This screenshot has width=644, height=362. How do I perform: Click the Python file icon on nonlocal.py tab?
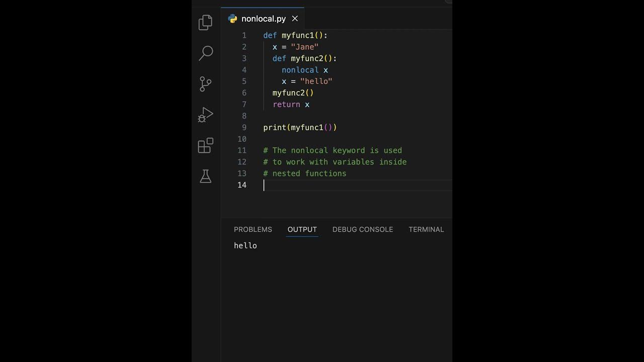point(232,19)
